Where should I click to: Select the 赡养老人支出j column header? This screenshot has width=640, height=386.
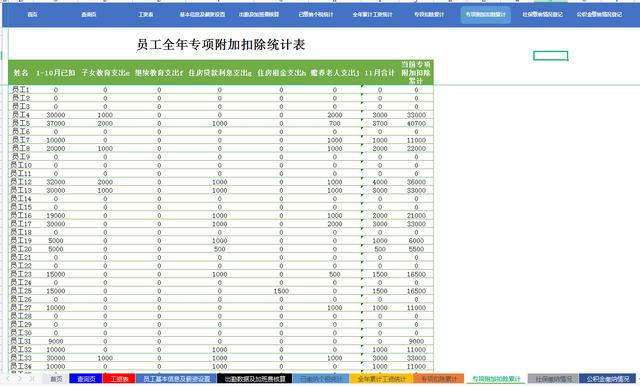[x=334, y=73]
